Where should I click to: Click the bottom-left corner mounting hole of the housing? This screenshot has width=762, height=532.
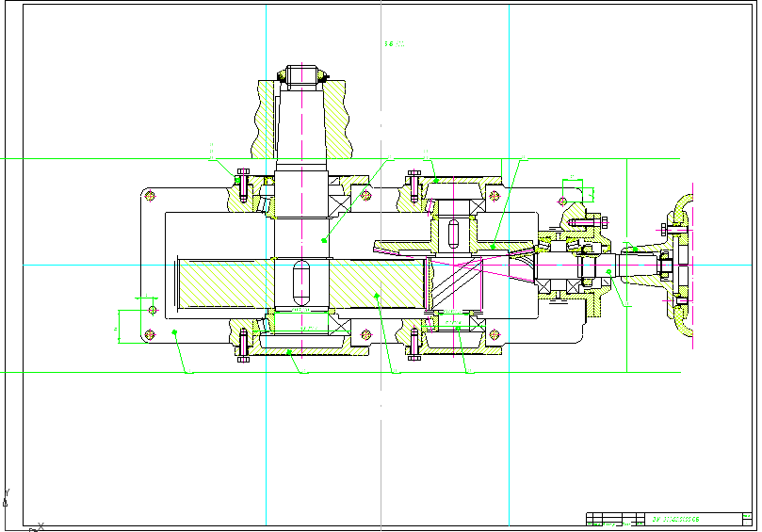click(148, 333)
